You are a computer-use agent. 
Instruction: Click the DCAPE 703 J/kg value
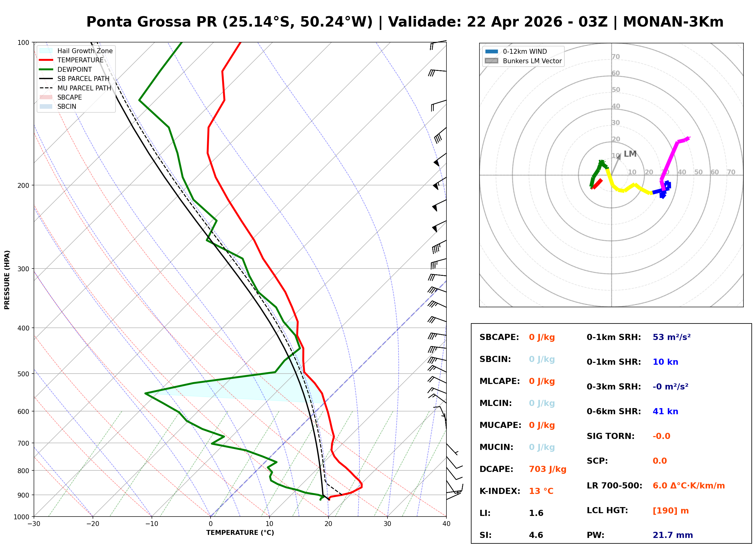tap(548, 469)
